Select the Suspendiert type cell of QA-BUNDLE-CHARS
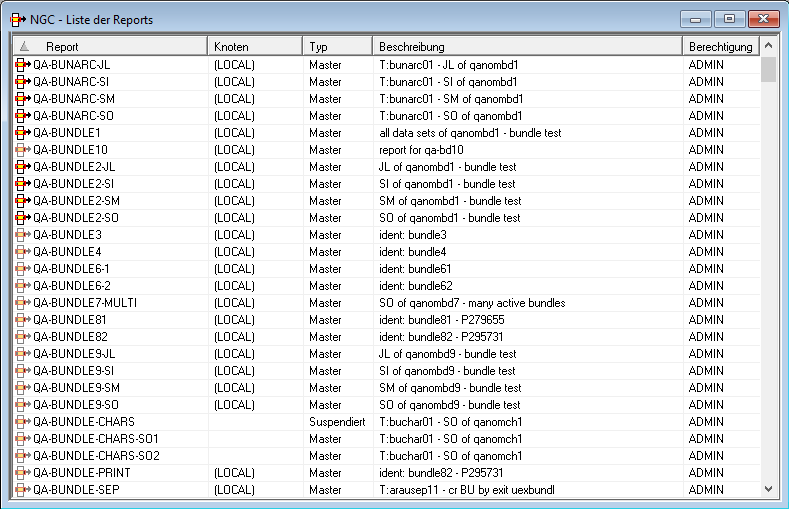Image resolution: width=789 pixels, height=509 pixels. tap(339, 421)
